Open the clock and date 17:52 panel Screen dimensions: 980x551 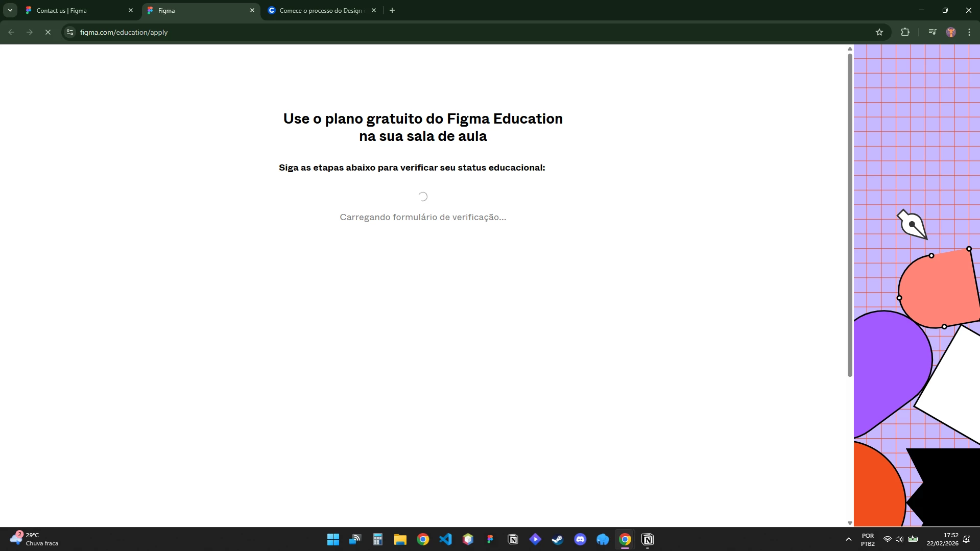coord(943,539)
